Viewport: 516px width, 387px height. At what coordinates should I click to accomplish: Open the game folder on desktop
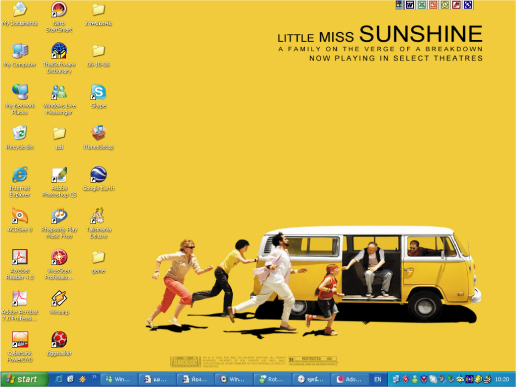[98, 262]
